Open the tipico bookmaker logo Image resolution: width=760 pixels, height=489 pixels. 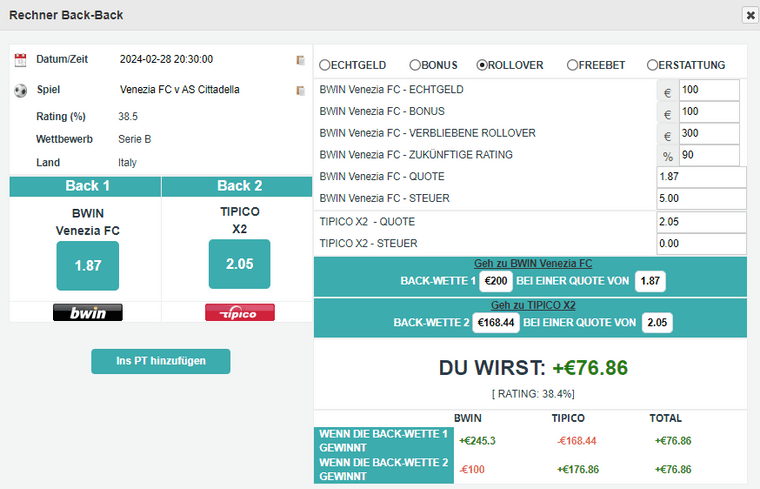click(240, 313)
